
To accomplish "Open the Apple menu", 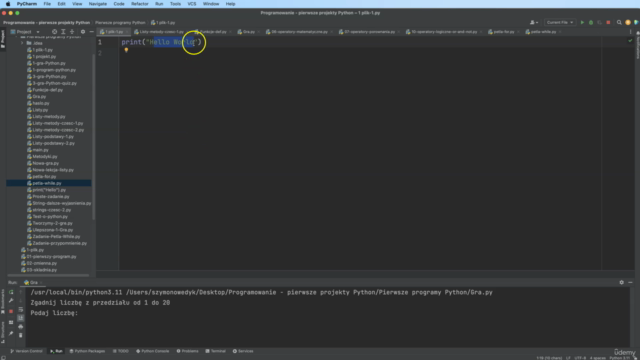I will (x=8, y=4).
